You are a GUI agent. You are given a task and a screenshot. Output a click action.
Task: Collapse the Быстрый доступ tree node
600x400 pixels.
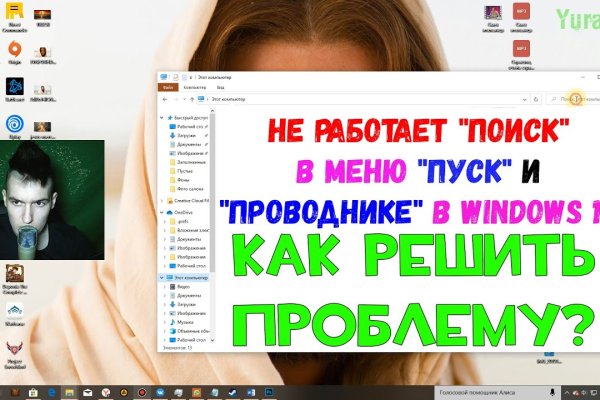pyautogui.click(x=163, y=117)
